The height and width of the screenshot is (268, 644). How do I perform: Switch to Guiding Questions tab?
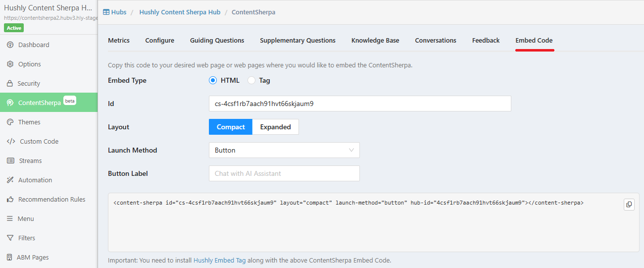click(217, 40)
